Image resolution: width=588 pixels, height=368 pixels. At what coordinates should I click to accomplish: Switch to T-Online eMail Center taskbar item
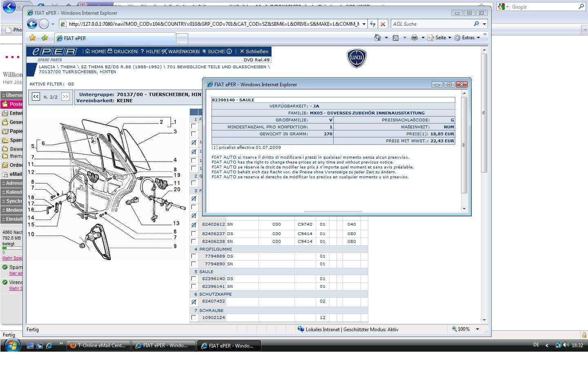tap(98, 346)
